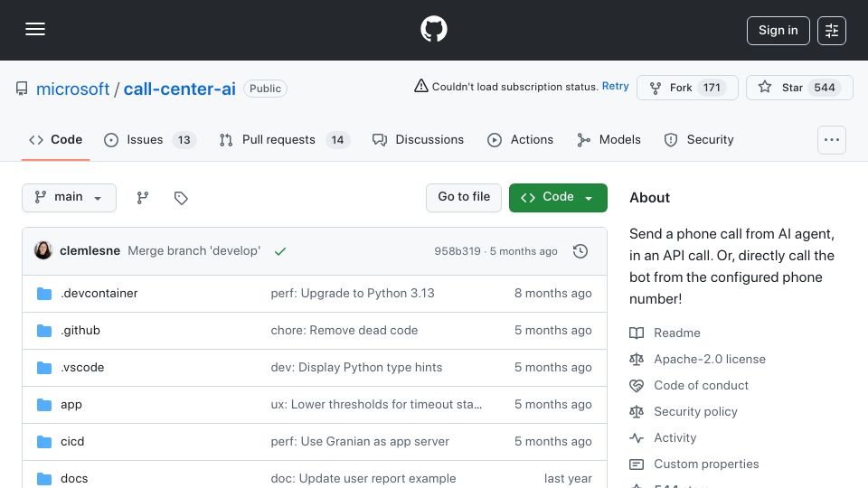Click the '8 months ago' timestamp
This screenshot has height=488, width=868.
pos(553,293)
